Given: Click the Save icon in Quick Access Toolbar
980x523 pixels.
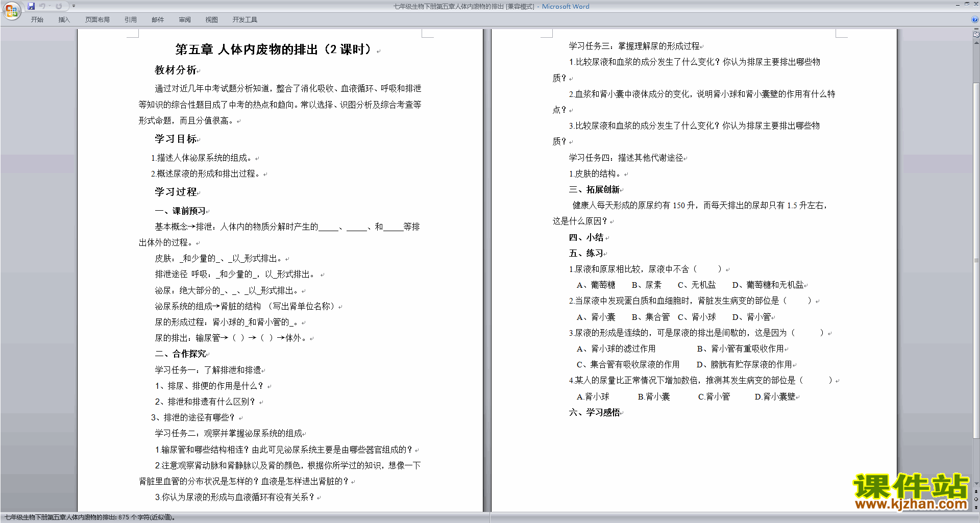Looking at the screenshot, I should click(x=31, y=6).
